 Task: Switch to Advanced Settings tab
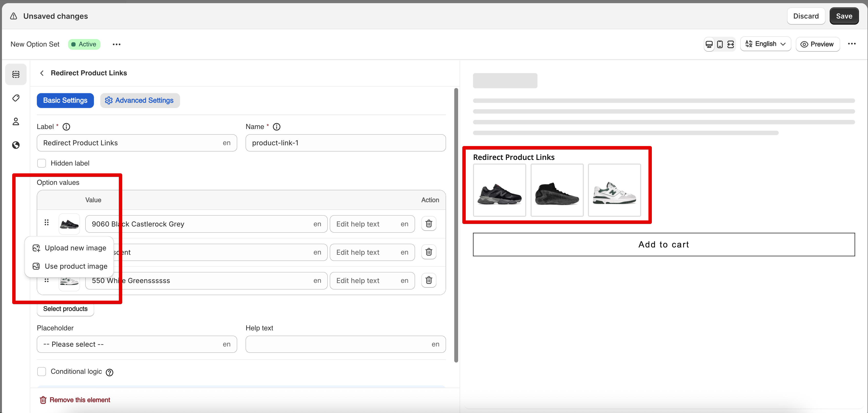click(x=140, y=100)
